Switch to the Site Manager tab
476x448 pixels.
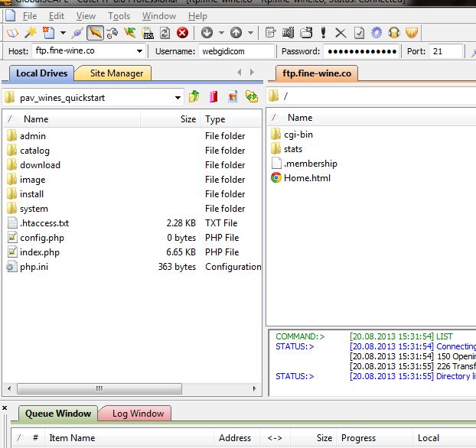pos(116,73)
